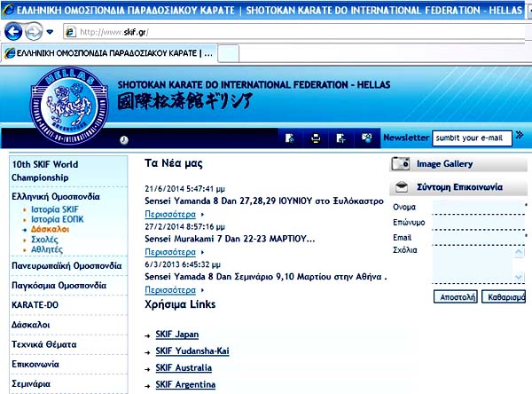Click the newsletter e-mail input field
This screenshot has width=532, height=394.
(x=472, y=138)
